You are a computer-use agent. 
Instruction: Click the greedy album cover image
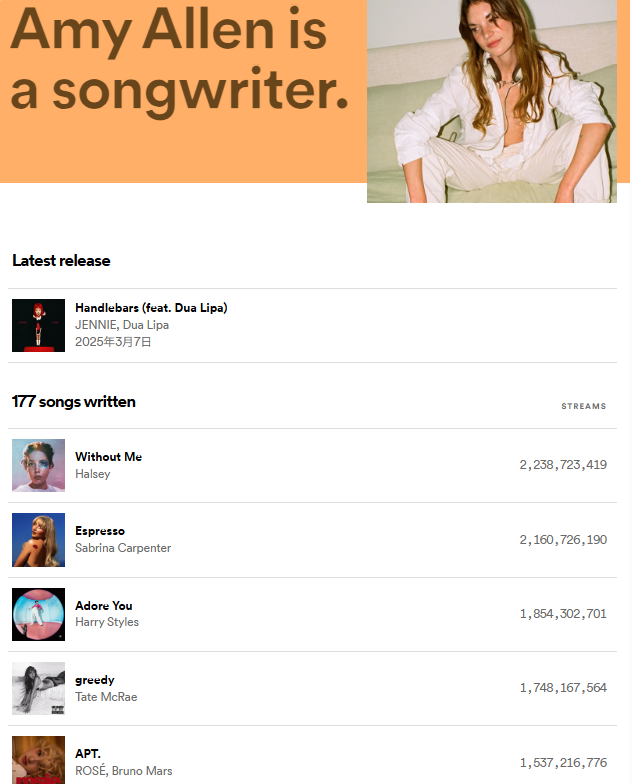click(38, 688)
